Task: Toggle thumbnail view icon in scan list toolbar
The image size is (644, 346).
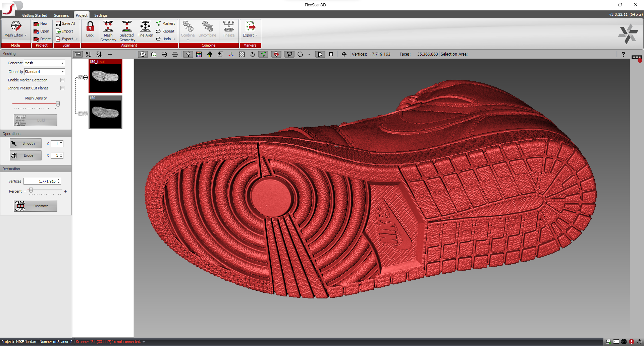Action: [x=78, y=54]
